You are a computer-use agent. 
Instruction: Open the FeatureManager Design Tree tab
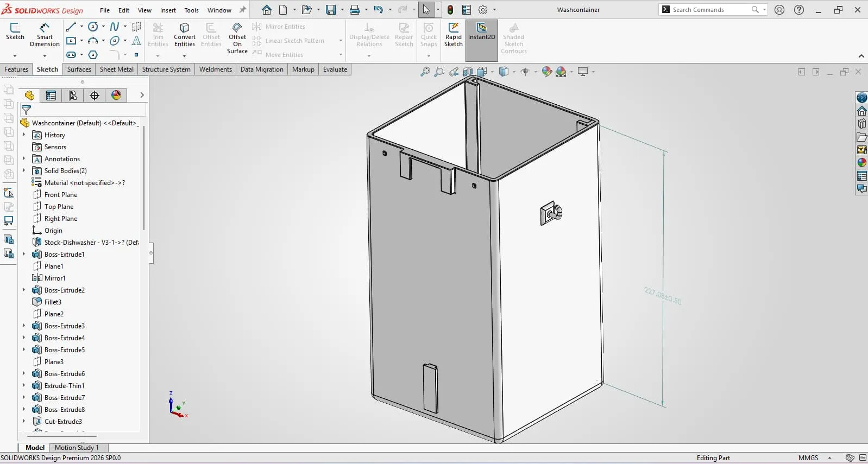[29, 96]
